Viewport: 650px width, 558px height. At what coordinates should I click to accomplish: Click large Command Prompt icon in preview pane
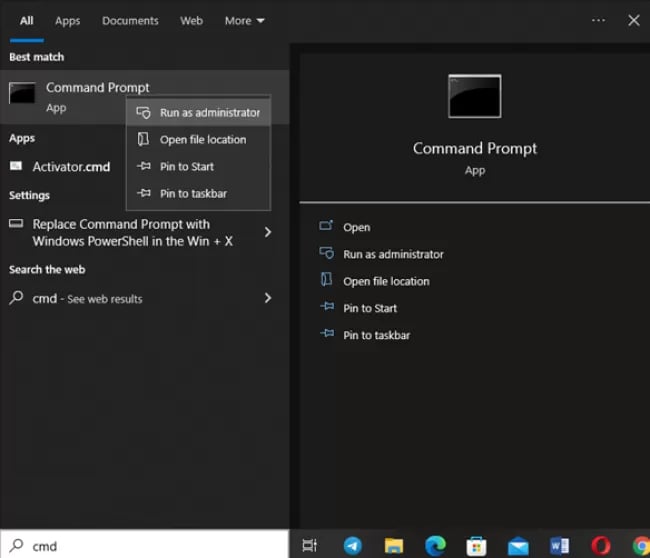(x=475, y=96)
